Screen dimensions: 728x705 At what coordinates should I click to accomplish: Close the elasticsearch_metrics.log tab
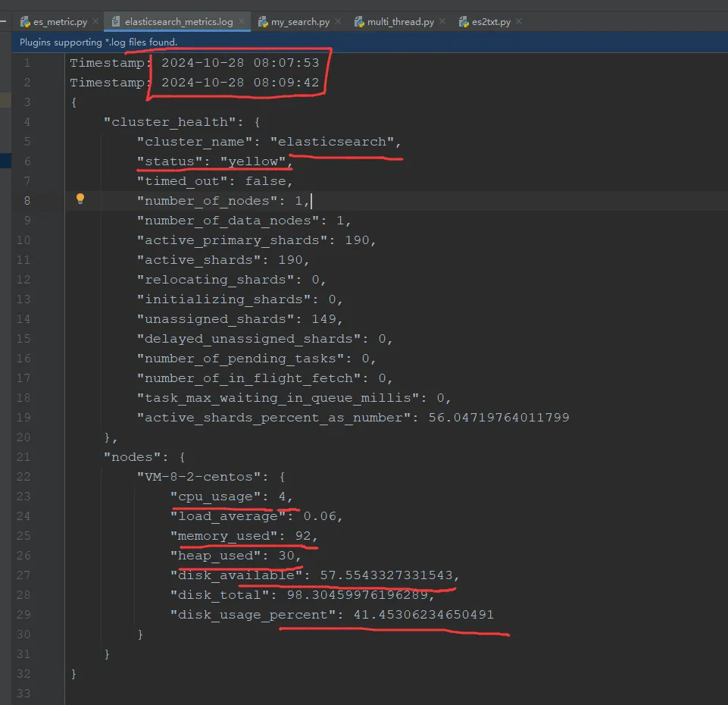pos(242,22)
